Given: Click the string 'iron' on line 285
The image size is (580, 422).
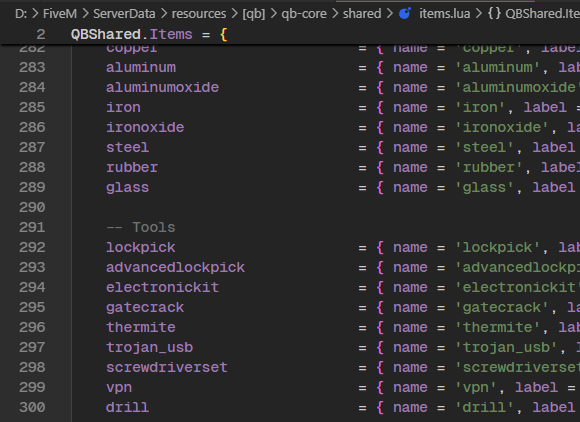Looking at the screenshot, I should point(480,107).
